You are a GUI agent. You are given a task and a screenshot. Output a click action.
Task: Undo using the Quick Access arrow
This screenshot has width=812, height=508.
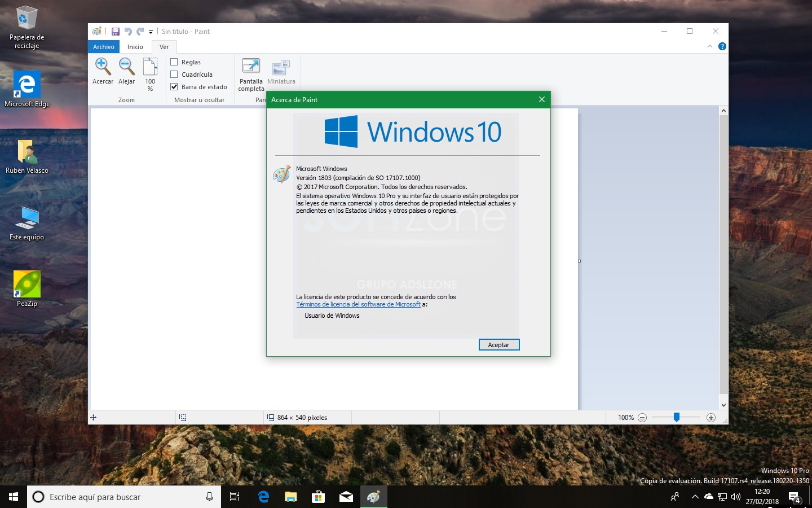(128, 32)
